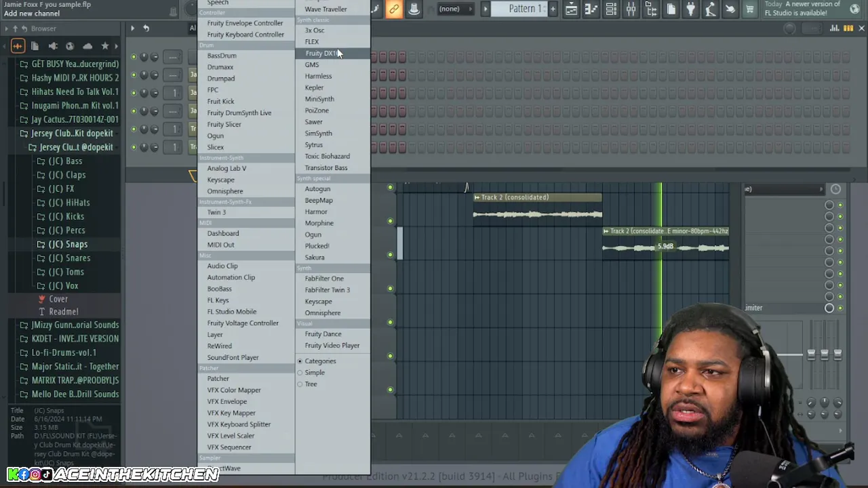Click undo arrow in channel rack header
The height and width of the screenshot is (488, 868).
(x=146, y=28)
